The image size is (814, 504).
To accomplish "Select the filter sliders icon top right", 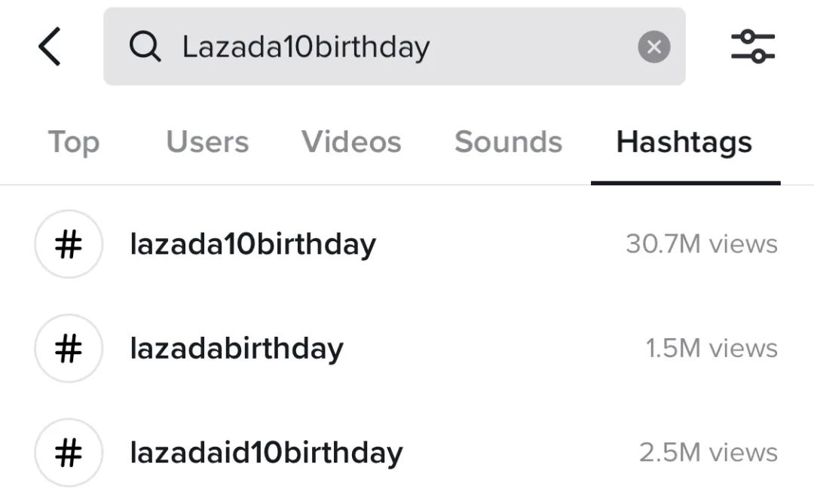I will (x=754, y=46).
